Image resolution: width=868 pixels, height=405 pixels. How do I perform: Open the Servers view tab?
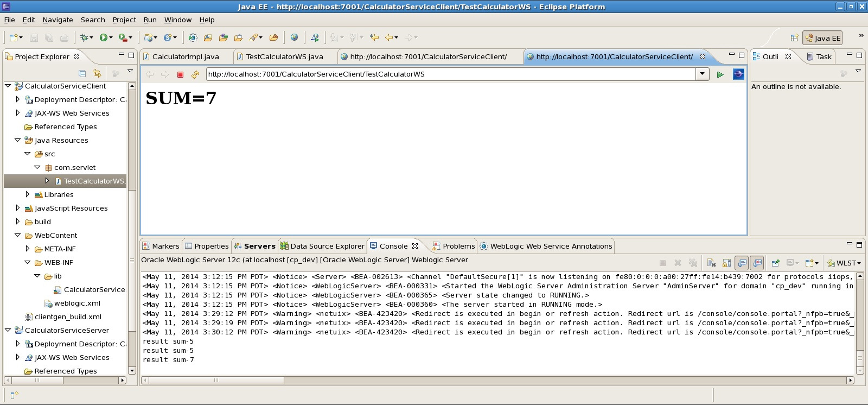[x=255, y=246]
